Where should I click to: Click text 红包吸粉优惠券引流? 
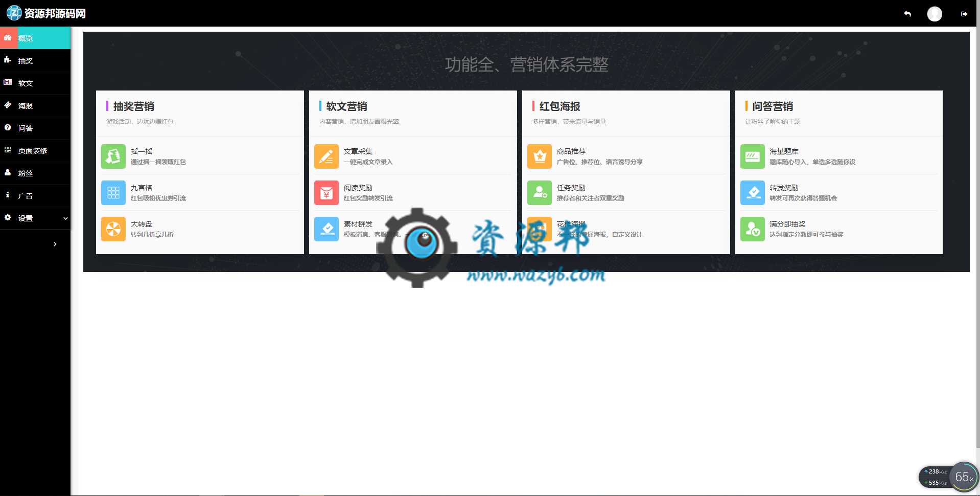point(158,198)
